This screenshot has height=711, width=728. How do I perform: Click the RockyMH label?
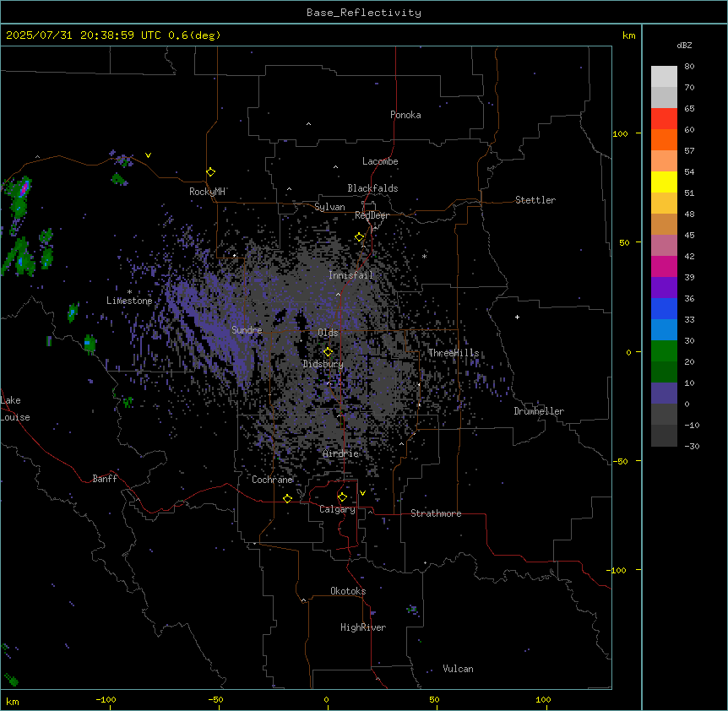207,192
